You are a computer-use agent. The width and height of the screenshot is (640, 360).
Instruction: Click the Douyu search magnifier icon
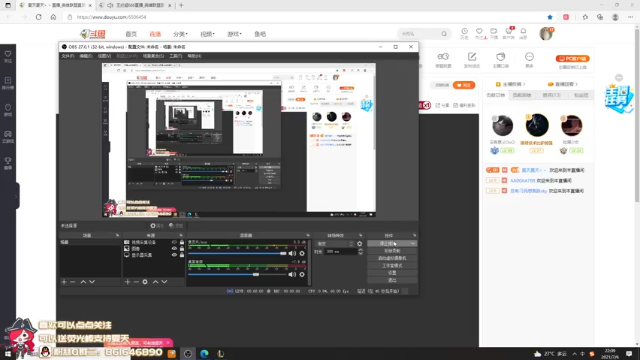pyautogui.click(x=444, y=34)
